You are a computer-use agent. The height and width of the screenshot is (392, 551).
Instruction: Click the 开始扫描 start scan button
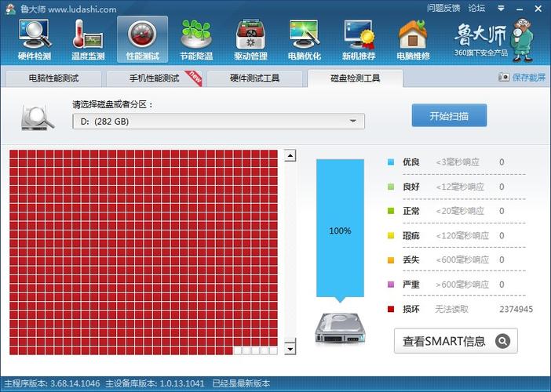click(x=449, y=115)
